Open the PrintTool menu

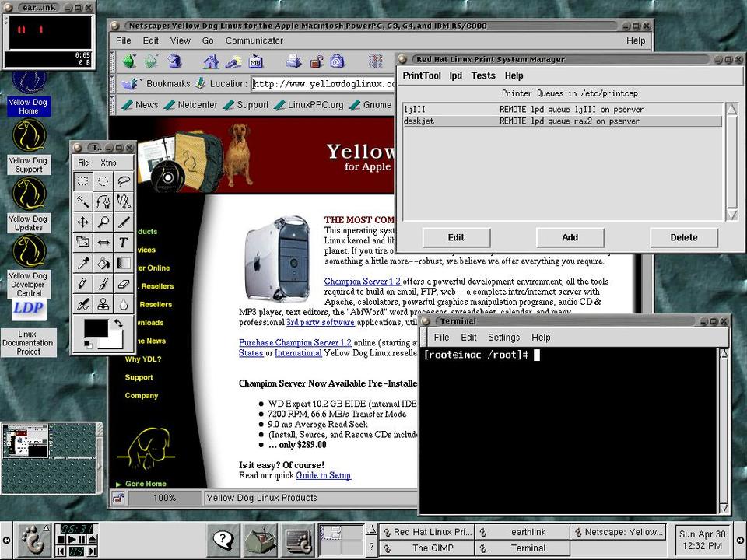click(x=422, y=75)
